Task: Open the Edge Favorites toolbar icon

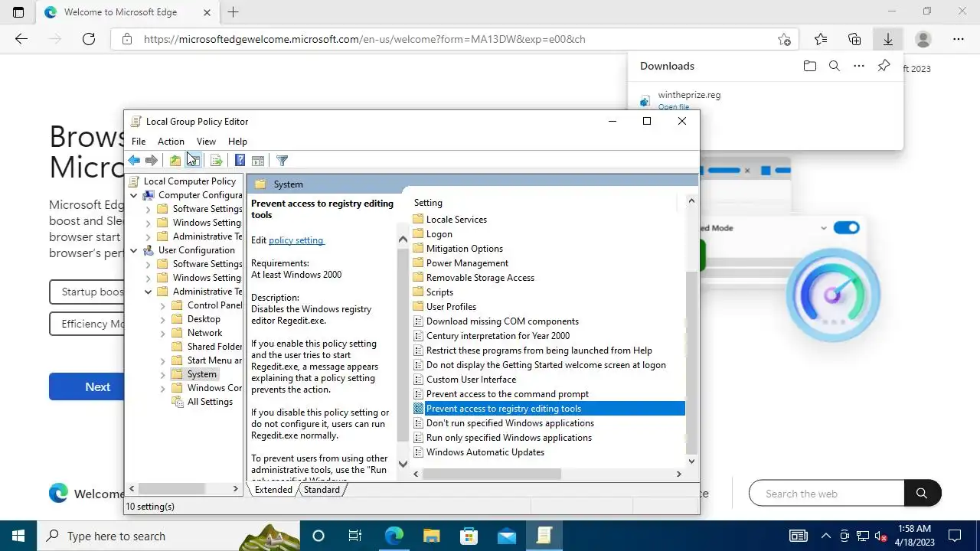Action: (x=821, y=39)
